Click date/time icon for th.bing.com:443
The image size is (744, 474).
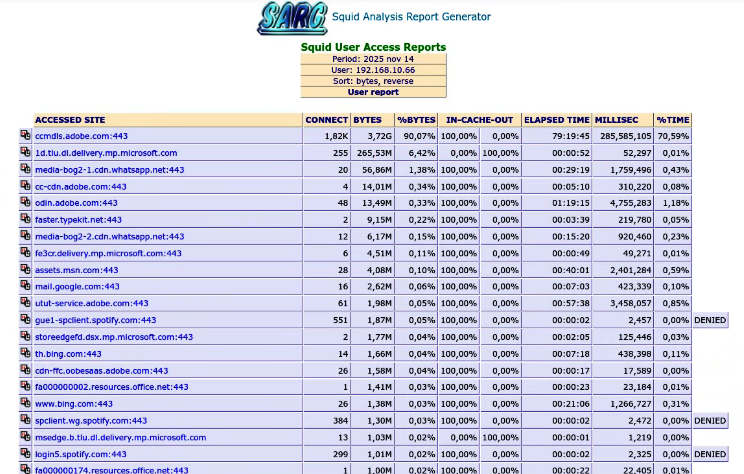tap(25, 353)
